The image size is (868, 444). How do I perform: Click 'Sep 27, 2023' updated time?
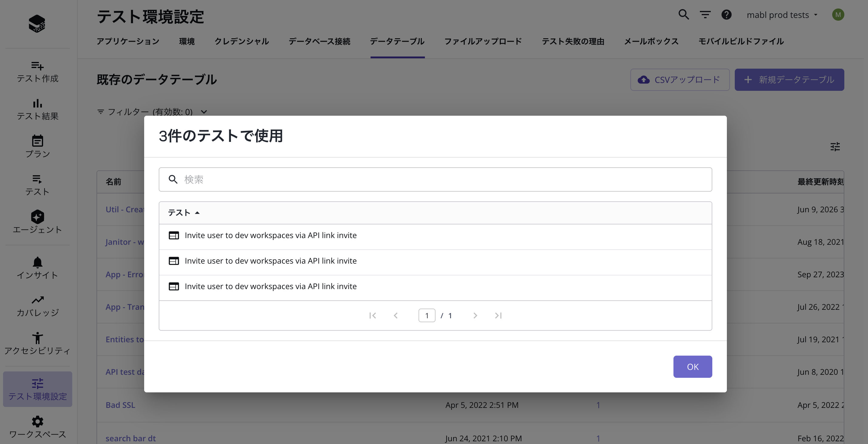click(x=820, y=275)
